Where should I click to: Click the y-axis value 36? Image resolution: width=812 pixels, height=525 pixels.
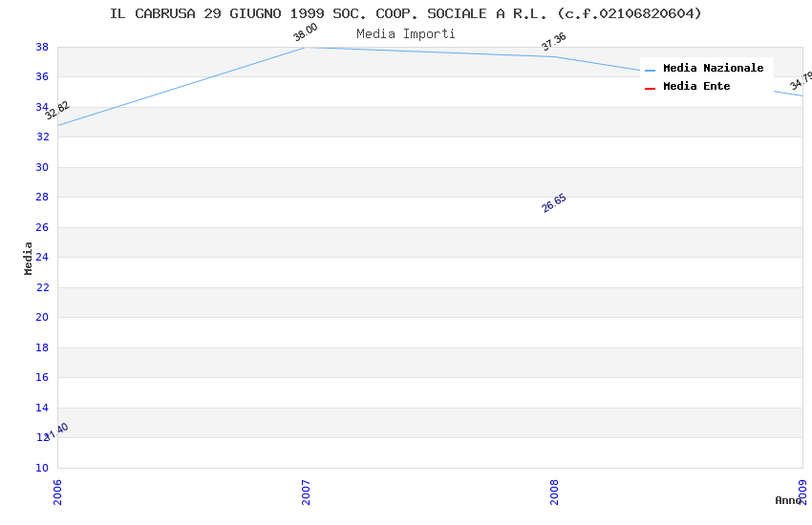point(42,76)
